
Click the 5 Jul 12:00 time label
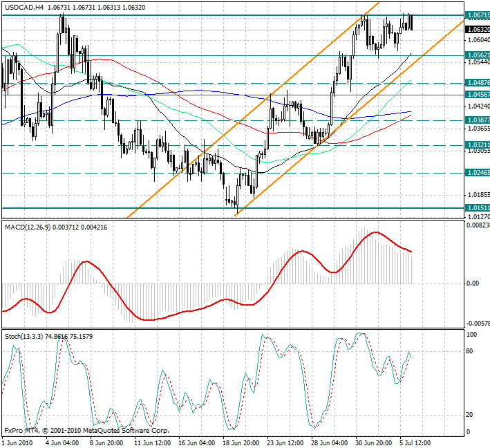(414, 443)
